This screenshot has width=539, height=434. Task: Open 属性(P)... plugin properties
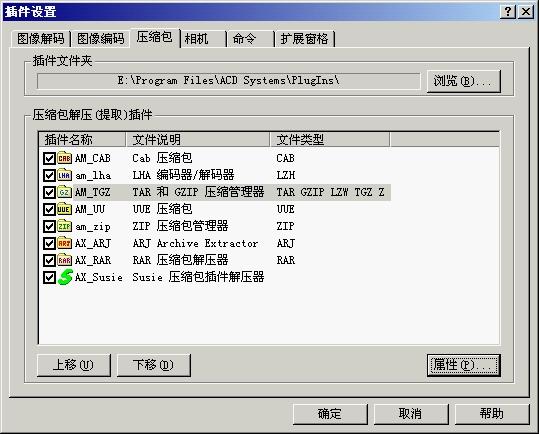(463, 365)
